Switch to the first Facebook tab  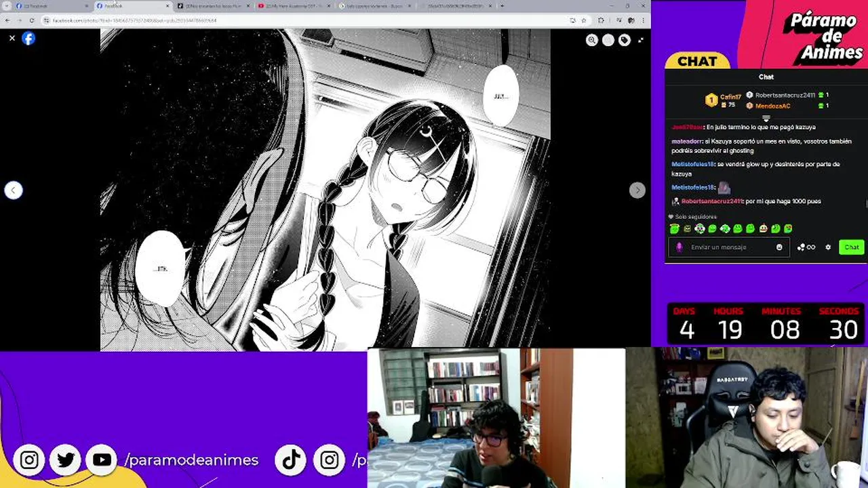pos(51,6)
